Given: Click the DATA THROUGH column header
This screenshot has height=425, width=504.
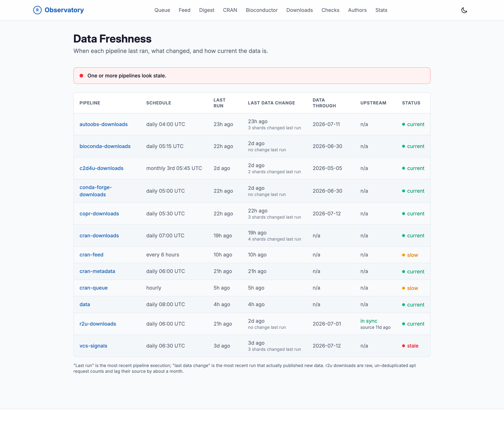Looking at the screenshot, I should click(324, 103).
